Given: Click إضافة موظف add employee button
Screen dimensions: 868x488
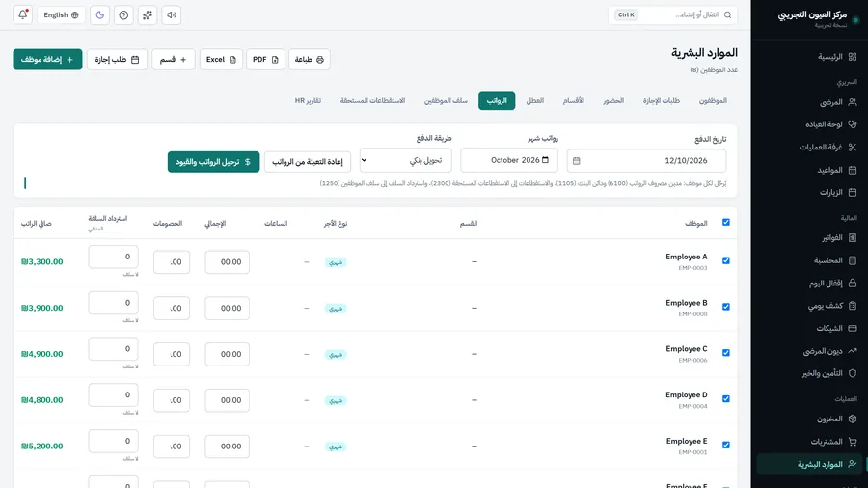Looking at the screenshot, I should pyautogui.click(x=47, y=59).
